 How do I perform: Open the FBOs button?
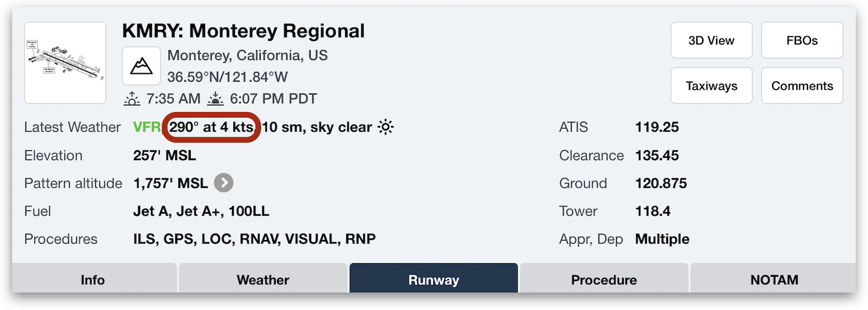coord(802,40)
